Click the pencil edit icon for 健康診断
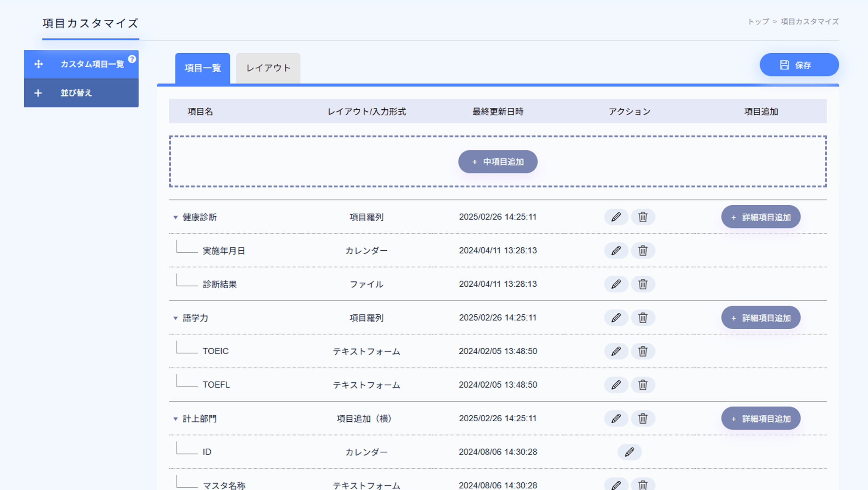 pos(616,217)
